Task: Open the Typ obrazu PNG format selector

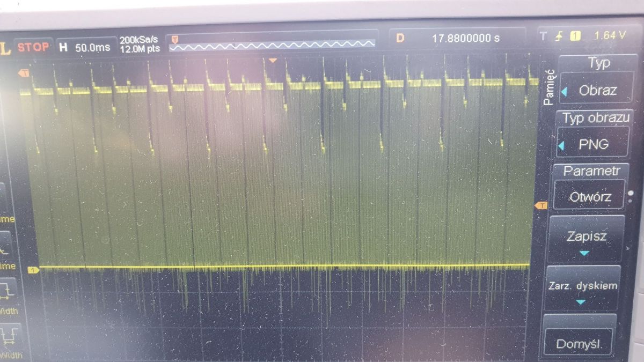Action: [x=592, y=134]
